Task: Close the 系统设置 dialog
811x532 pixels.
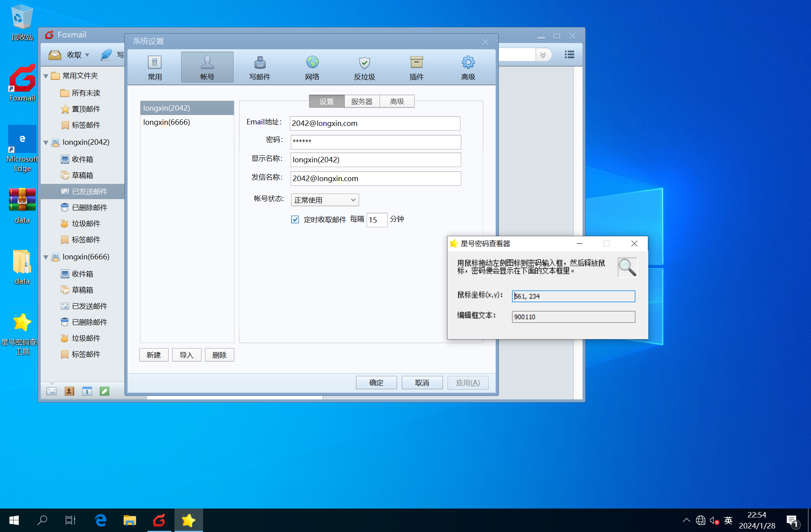Action: (x=486, y=42)
